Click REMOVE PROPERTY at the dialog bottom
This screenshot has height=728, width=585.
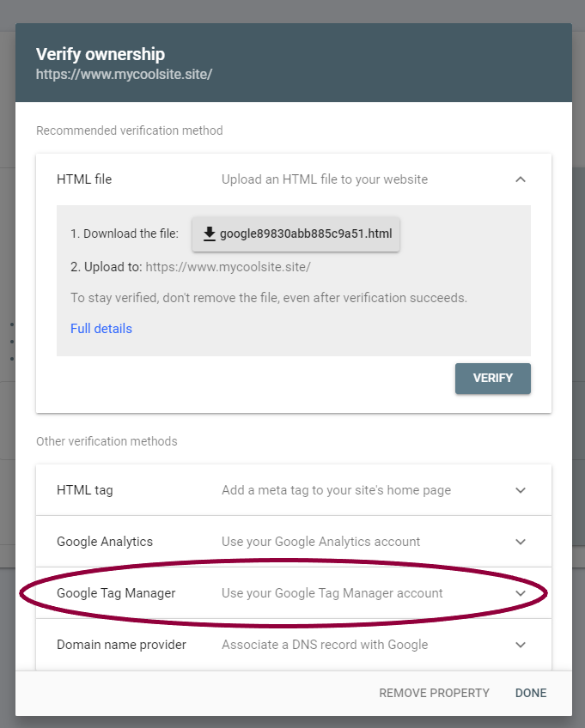[434, 693]
